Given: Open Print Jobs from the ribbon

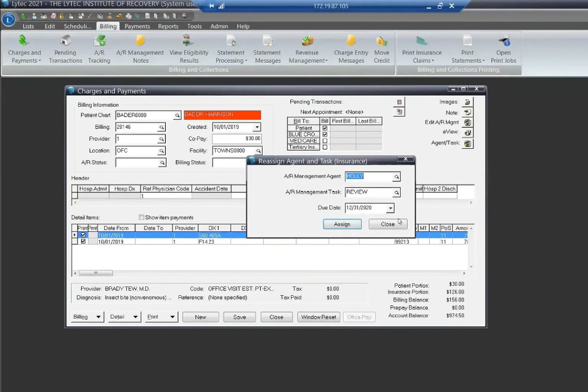Looking at the screenshot, I should (x=503, y=47).
